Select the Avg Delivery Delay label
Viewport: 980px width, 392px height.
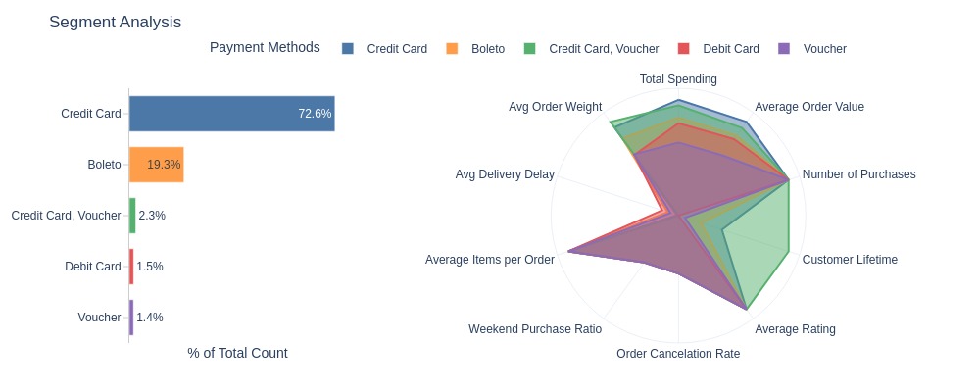pyautogui.click(x=505, y=174)
